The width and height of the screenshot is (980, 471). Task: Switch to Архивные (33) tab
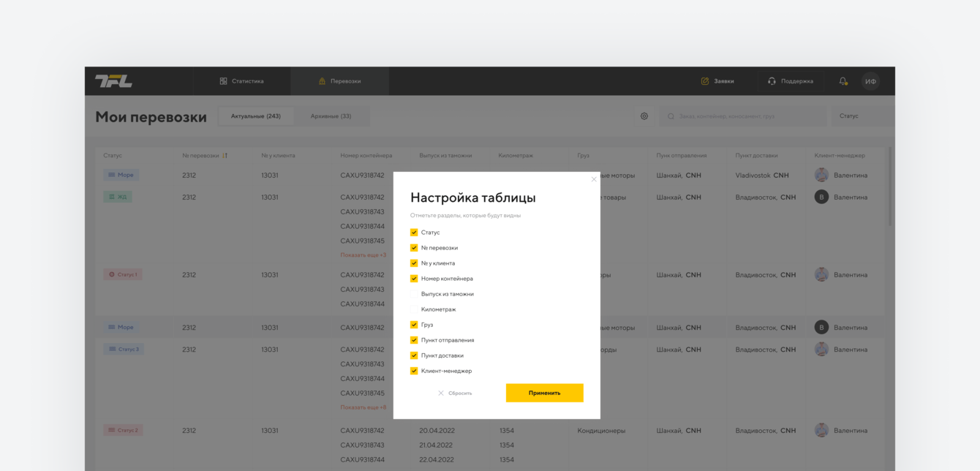331,116
